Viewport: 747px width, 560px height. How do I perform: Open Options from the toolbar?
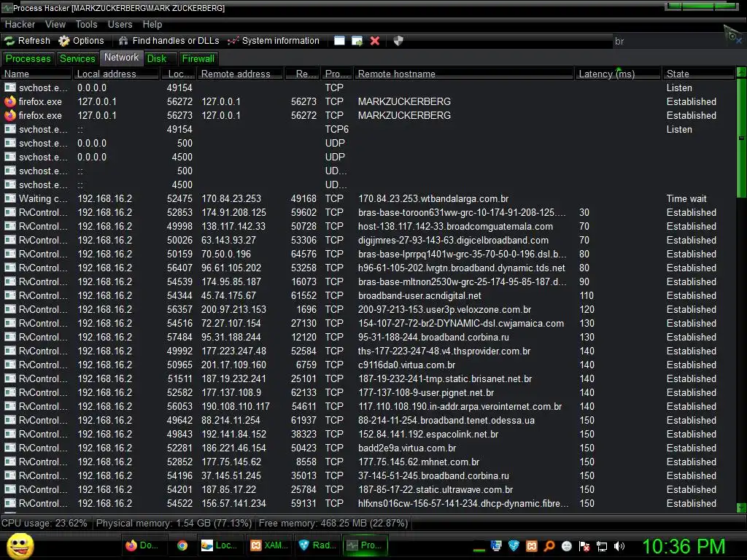81,41
